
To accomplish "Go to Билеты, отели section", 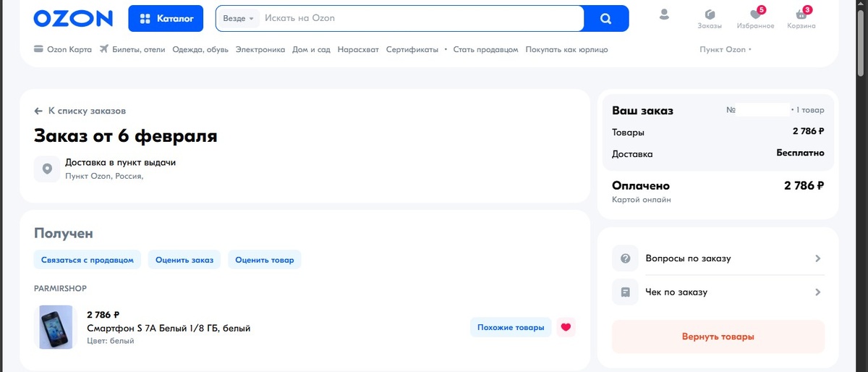I will 132,50.
